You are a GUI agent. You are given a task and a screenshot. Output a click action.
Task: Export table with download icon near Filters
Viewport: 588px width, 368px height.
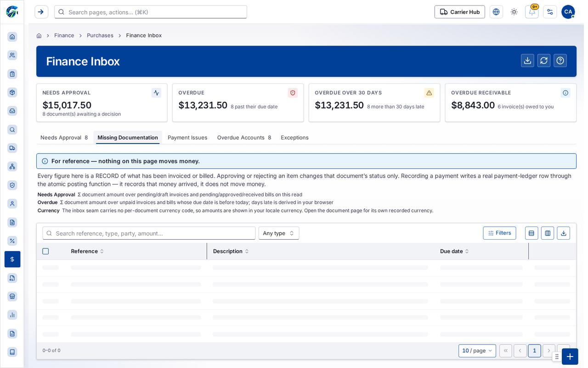(x=564, y=233)
